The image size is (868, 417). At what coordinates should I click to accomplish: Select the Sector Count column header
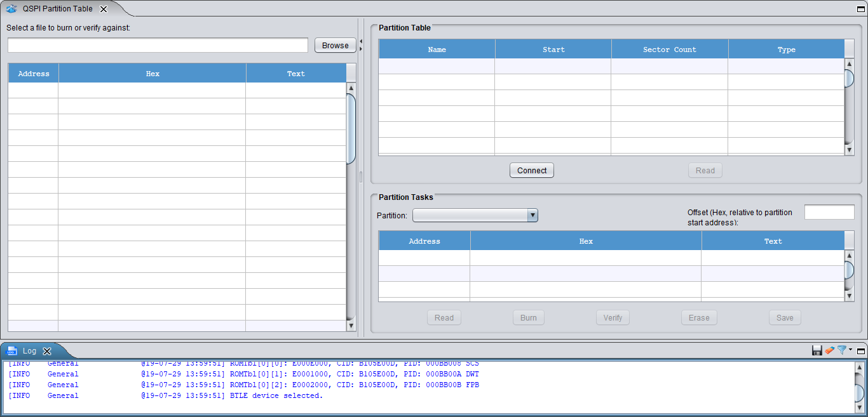tap(670, 50)
